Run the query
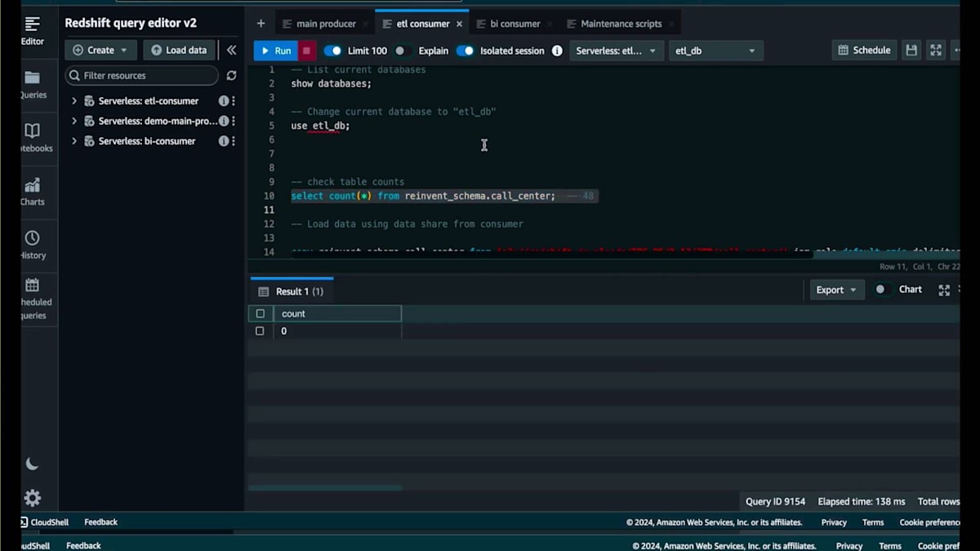The image size is (980, 551). point(274,51)
